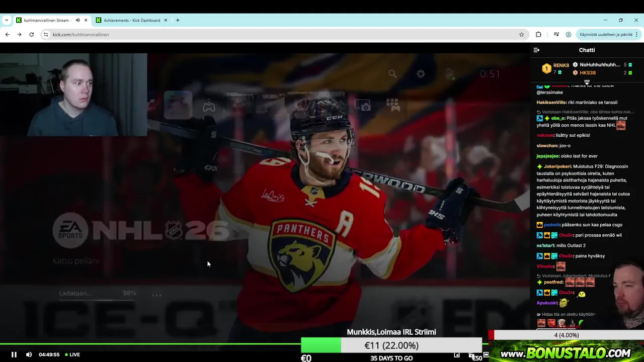The image size is (644, 362).
Task: Click peetfred username in chat
Action: coord(554,282)
